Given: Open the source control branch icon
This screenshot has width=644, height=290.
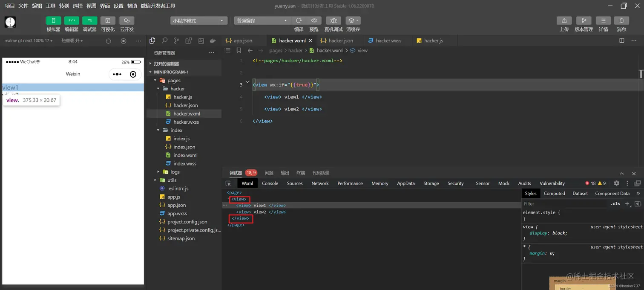Looking at the screenshot, I should (x=176, y=41).
